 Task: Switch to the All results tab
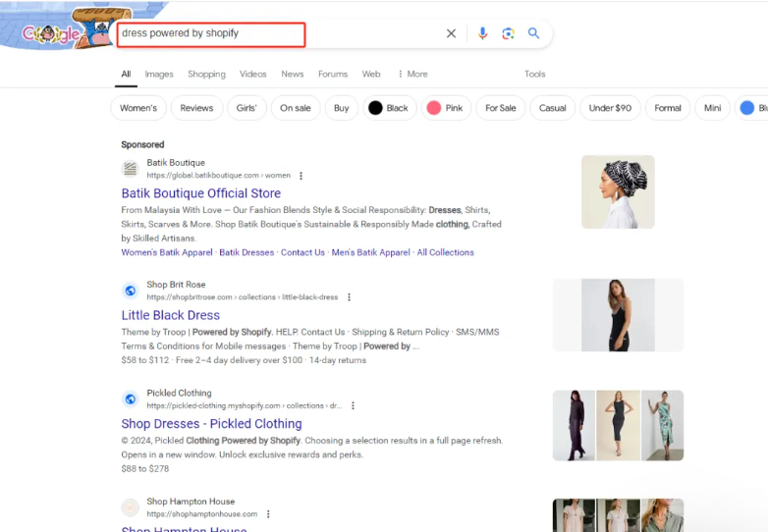(x=126, y=74)
